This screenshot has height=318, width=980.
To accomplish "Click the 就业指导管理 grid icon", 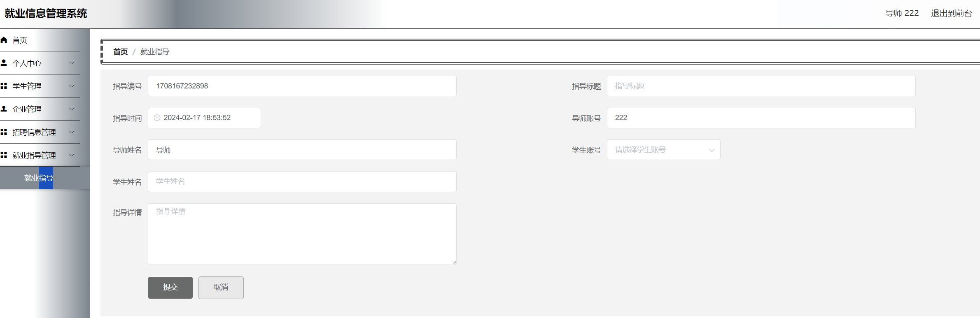I will (x=4, y=155).
